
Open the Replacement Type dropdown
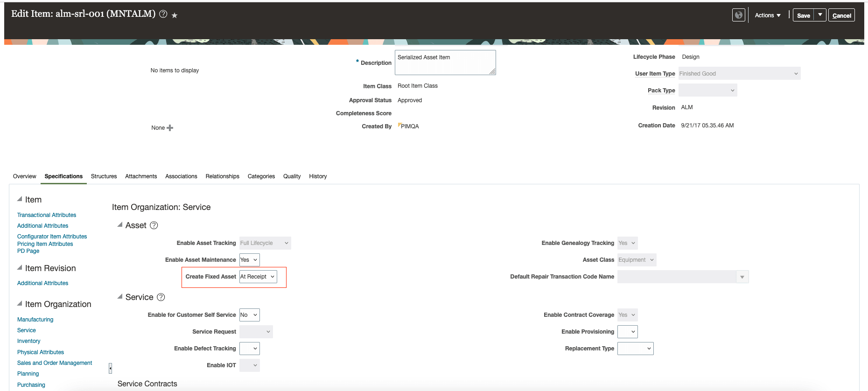click(635, 349)
